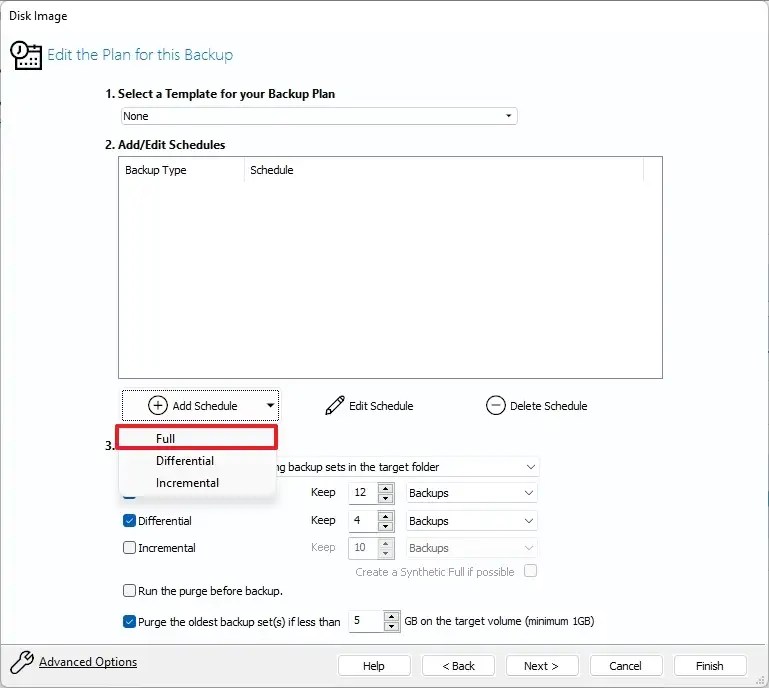Open the backup plan template dropdown

click(319, 116)
